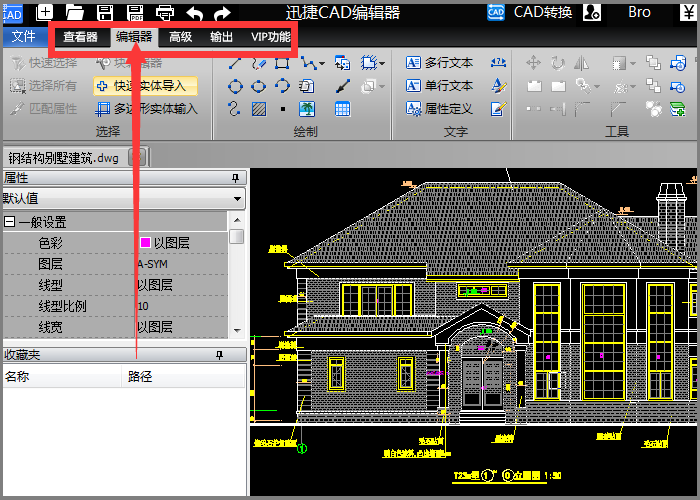700x500 pixels.
Task: Click 单行文本 single-line text tool
Action: (439, 86)
